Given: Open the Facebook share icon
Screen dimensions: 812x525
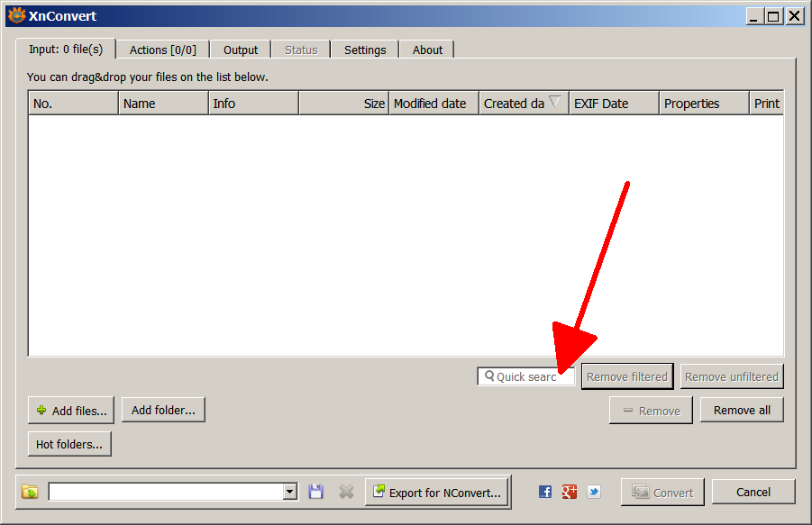Looking at the screenshot, I should click(544, 492).
